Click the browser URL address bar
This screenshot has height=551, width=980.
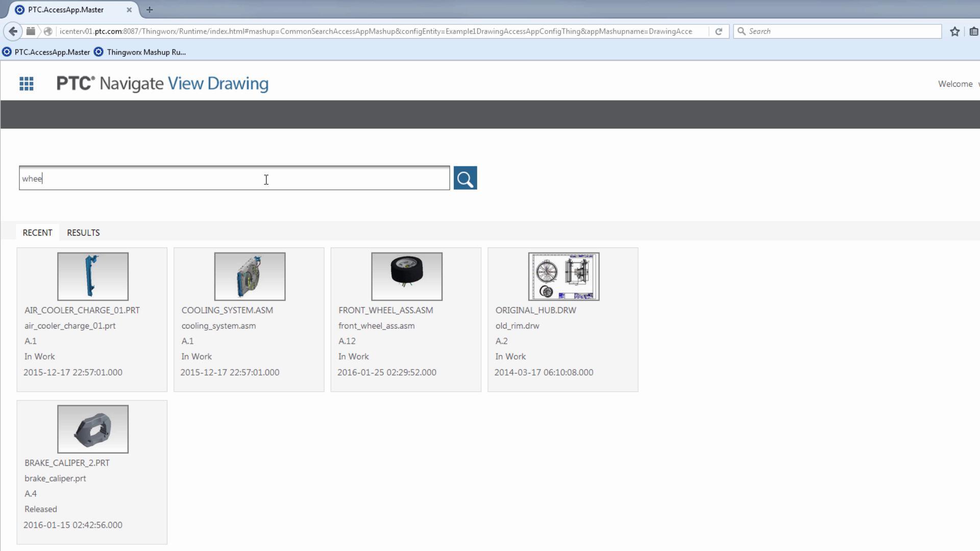point(376,31)
